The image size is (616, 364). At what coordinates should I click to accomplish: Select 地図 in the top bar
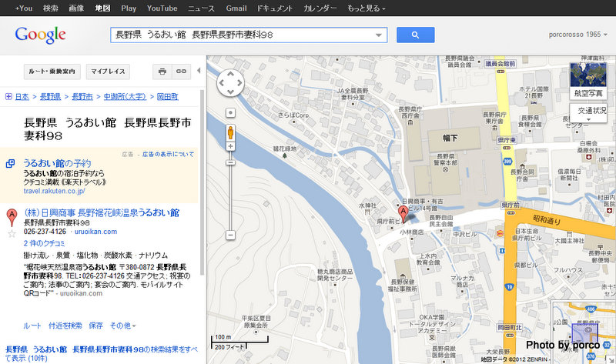pos(102,8)
